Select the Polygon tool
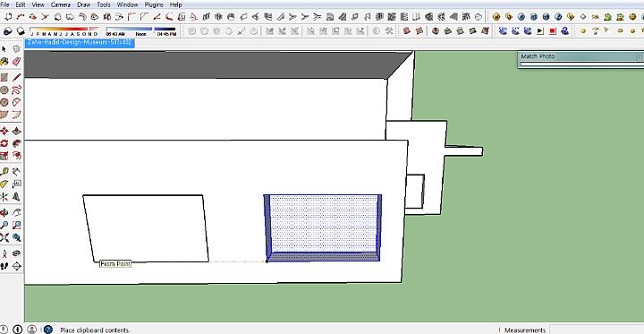644x334 pixels. 4,102
